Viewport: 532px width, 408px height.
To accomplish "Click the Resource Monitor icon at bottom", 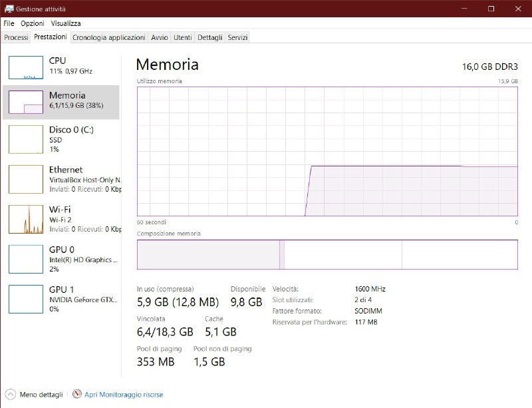I will 77,394.
